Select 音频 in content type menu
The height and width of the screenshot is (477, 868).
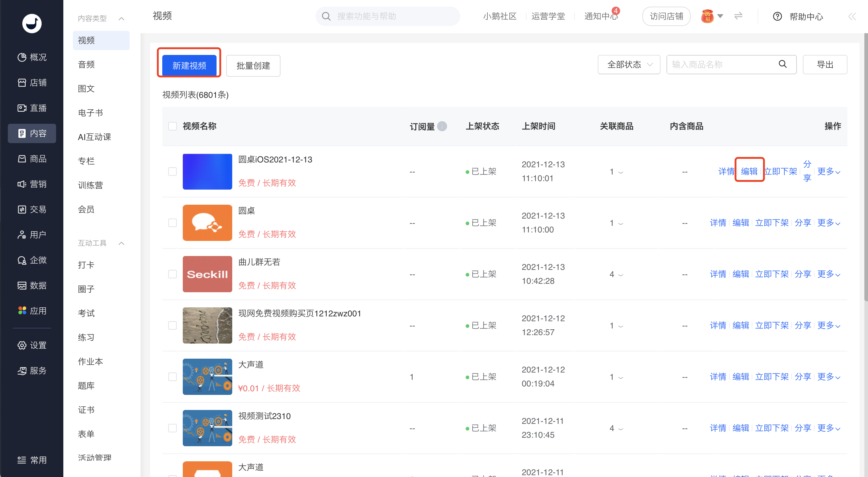pos(86,64)
